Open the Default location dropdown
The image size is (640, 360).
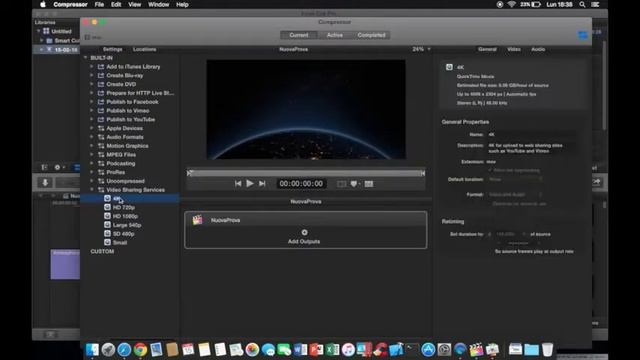point(516,179)
